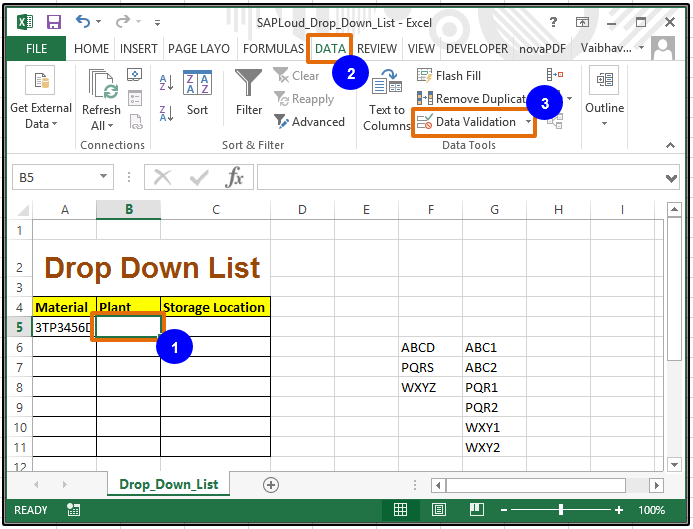Image resolution: width=693 pixels, height=529 pixels.
Task: Click the Advanced filter button
Action: [308, 122]
